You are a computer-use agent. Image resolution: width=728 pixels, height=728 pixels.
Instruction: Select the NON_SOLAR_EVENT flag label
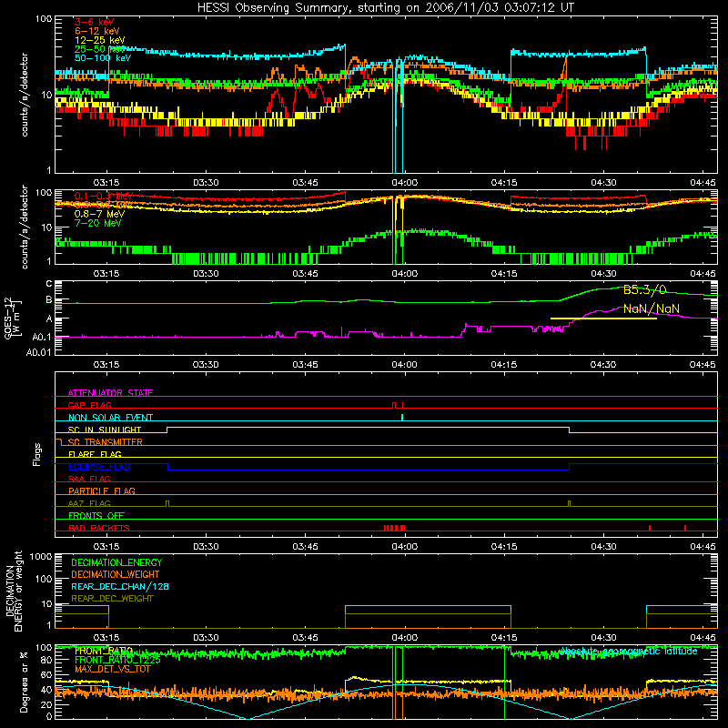pyautogui.click(x=110, y=418)
